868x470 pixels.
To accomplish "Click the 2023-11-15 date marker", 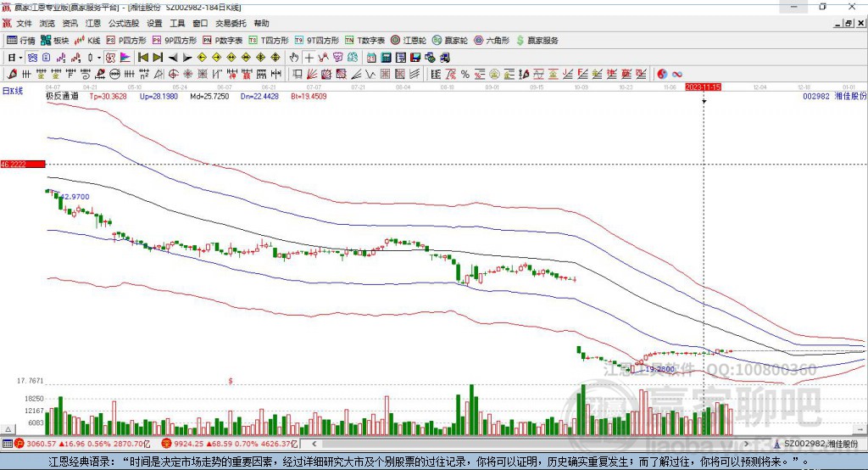I will [x=703, y=87].
